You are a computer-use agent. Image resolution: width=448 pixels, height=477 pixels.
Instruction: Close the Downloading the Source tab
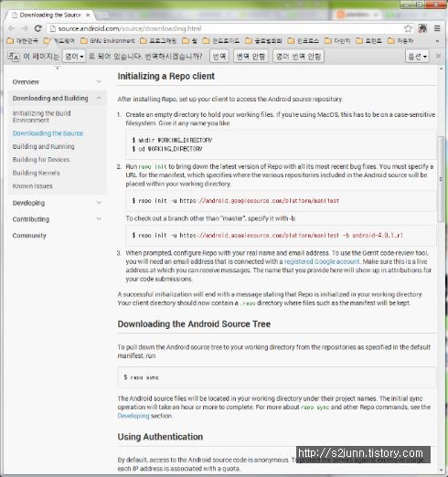pos(88,15)
